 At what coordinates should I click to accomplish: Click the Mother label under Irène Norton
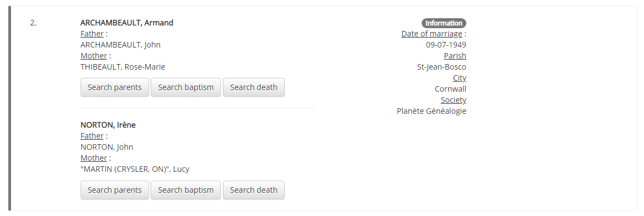[x=94, y=158]
